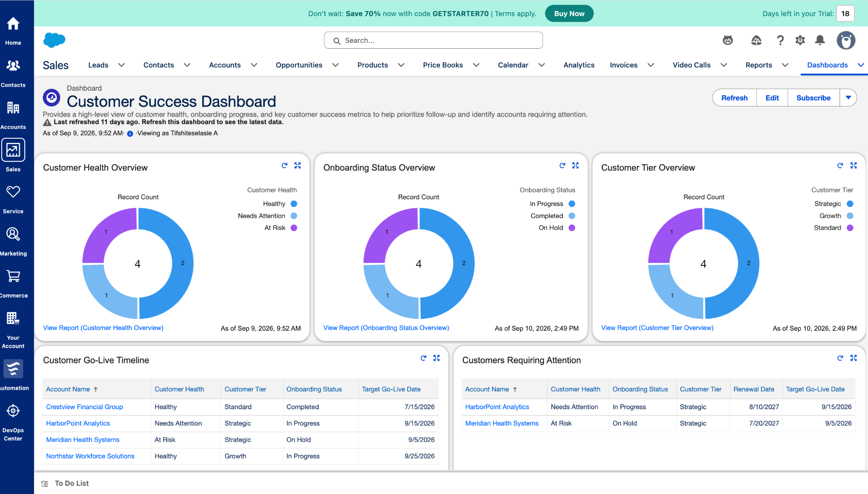Viewport: 868px width, 494px height.
Task: Open the Invoices tab dropdown chevron
Action: point(651,65)
